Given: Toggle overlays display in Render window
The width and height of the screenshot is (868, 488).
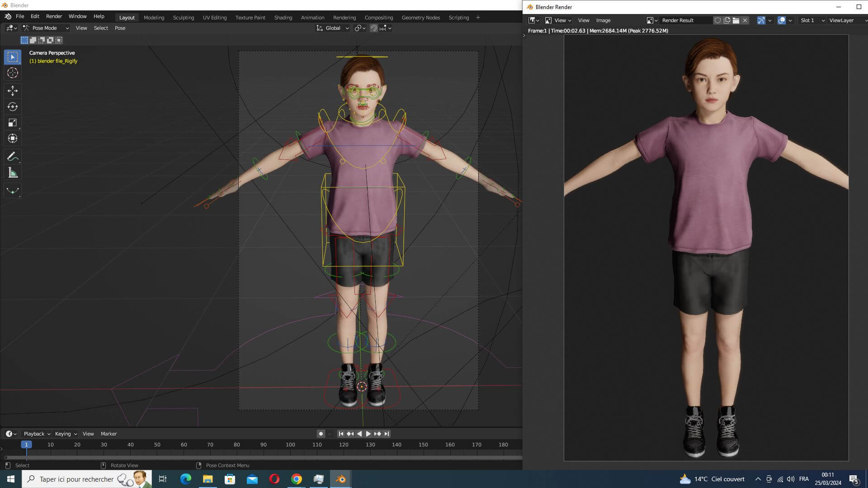Looking at the screenshot, I should pos(782,20).
